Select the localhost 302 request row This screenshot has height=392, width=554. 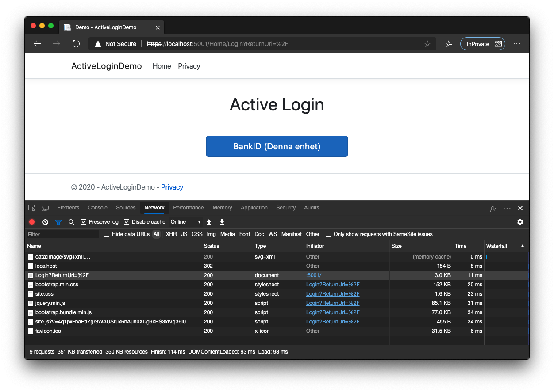(x=277, y=266)
